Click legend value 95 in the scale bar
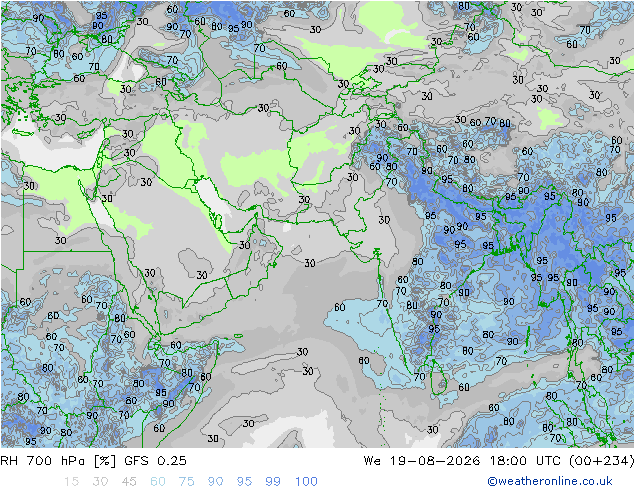The height and width of the screenshot is (490, 634). pos(244,482)
